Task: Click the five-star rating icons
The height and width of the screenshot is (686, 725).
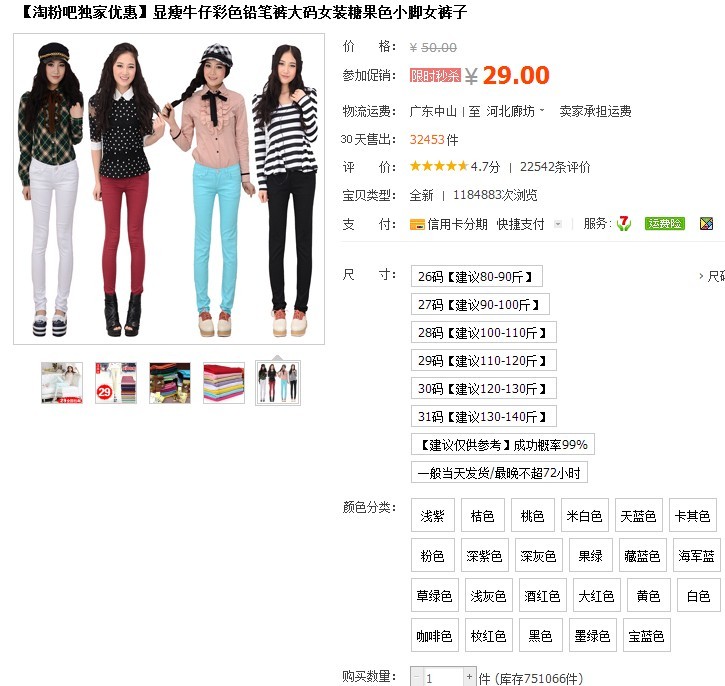Action: [439, 166]
